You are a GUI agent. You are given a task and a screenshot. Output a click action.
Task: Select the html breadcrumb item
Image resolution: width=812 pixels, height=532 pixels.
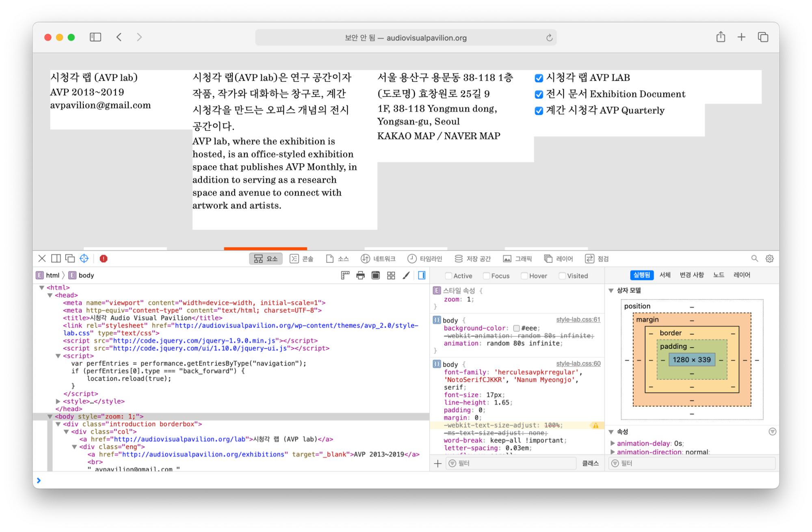click(x=48, y=275)
